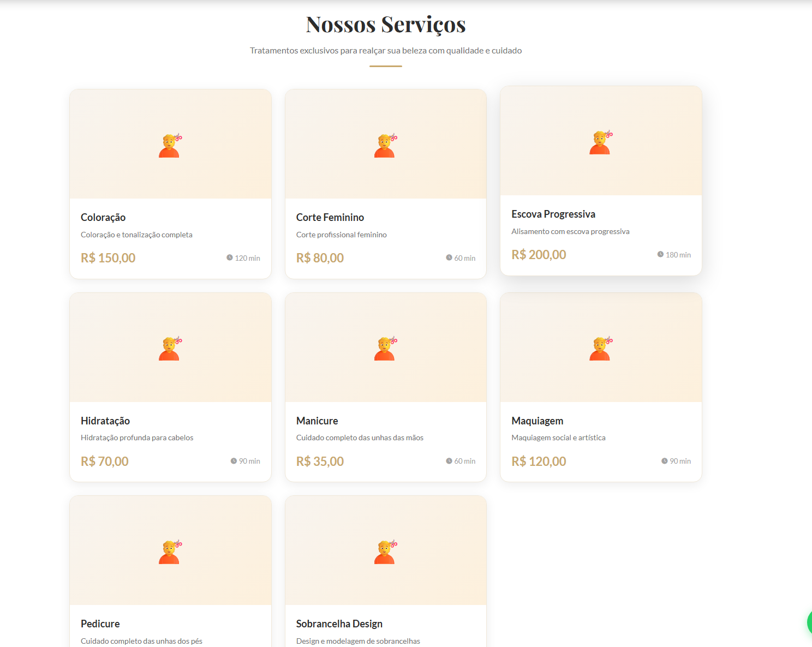Click the R$ 200,00 price
This screenshot has height=647, width=812.
tap(539, 255)
